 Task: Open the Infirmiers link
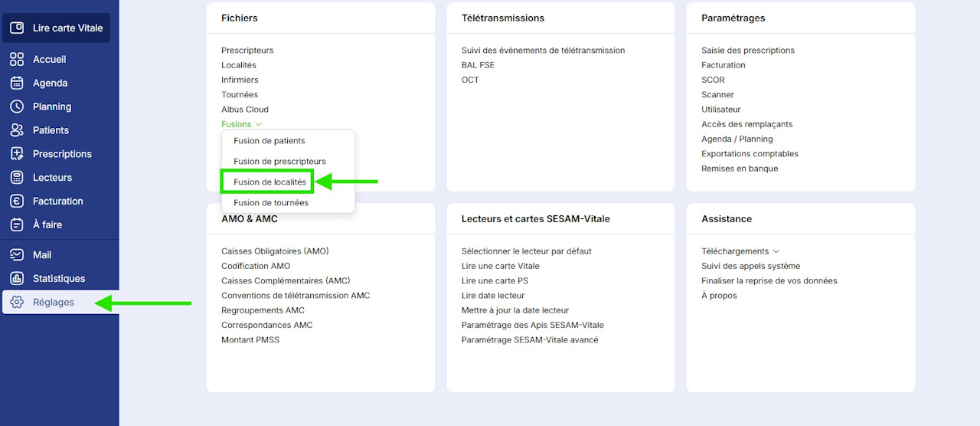pyautogui.click(x=240, y=80)
